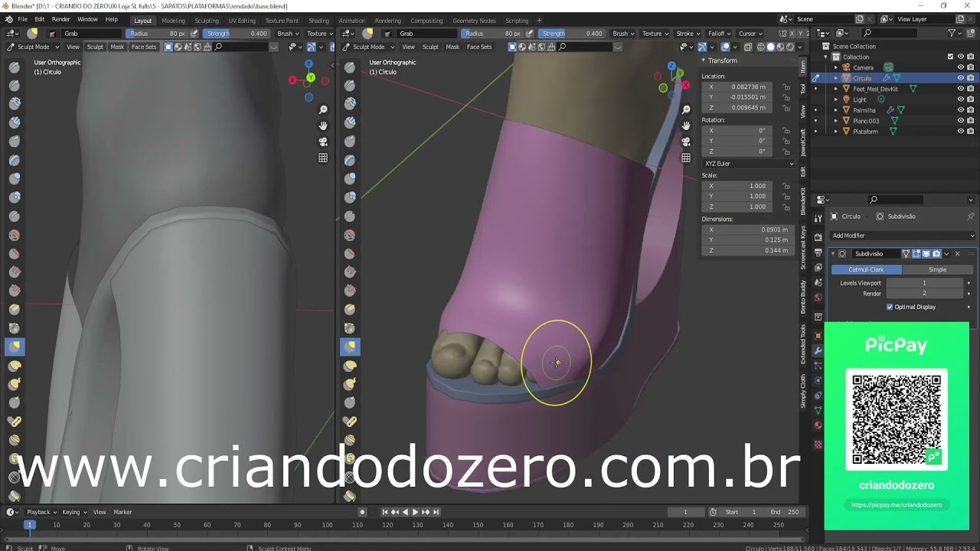Click the pin icon in Properties header
Screen dimensions: 980x551
coord(970,217)
